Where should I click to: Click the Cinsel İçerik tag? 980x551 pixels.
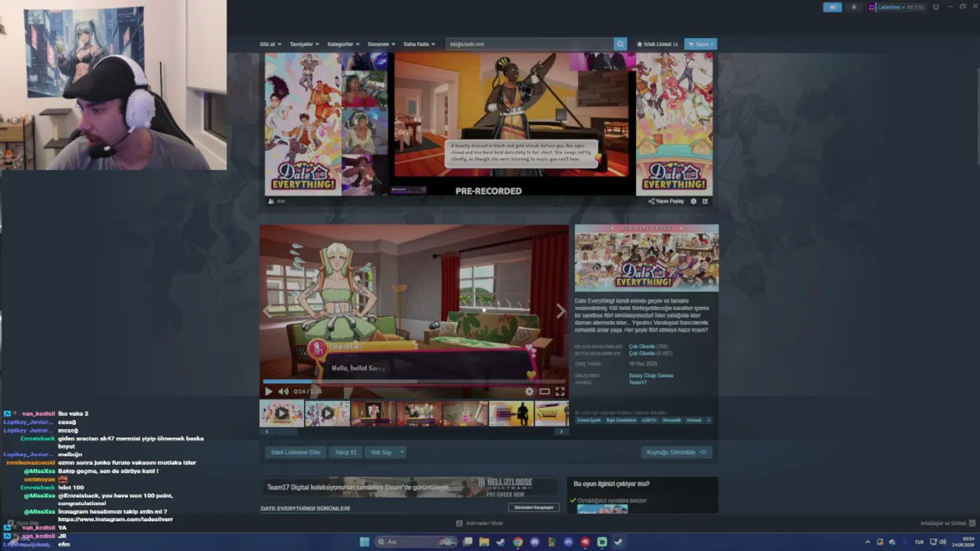589,420
